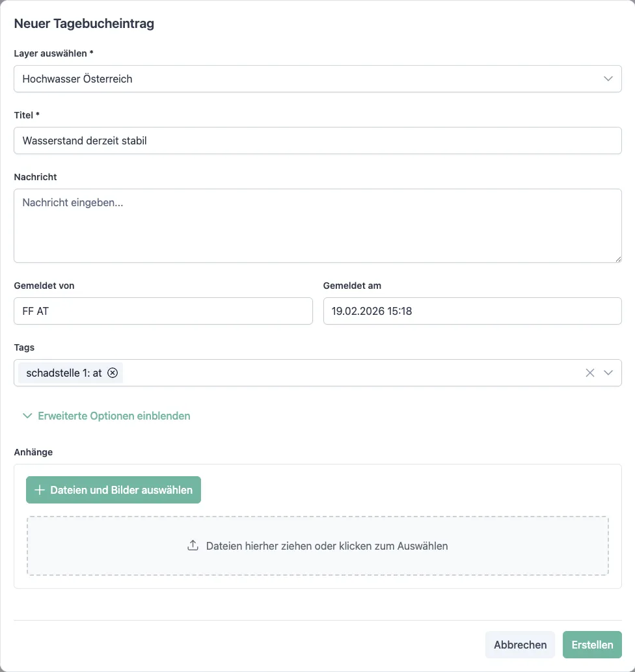Open the Layer dropdown chevron
The image size is (635, 672).
608,79
